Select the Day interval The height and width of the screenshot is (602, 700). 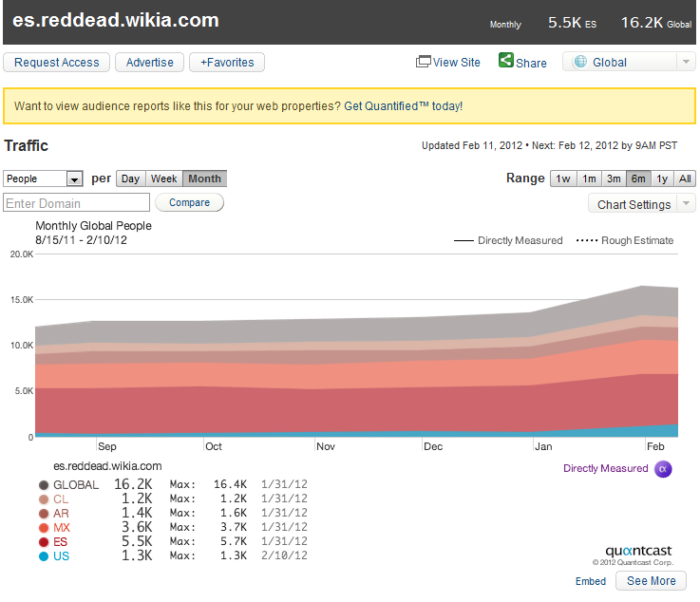pyautogui.click(x=131, y=179)
